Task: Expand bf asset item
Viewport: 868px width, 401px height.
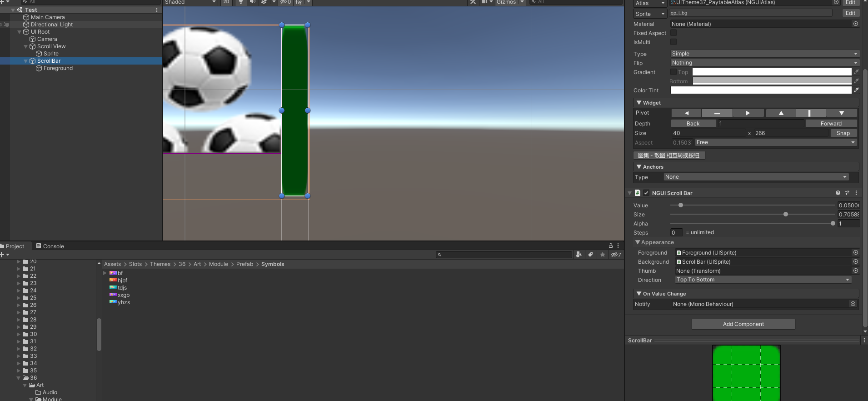Action: click(x=105, y=273)
